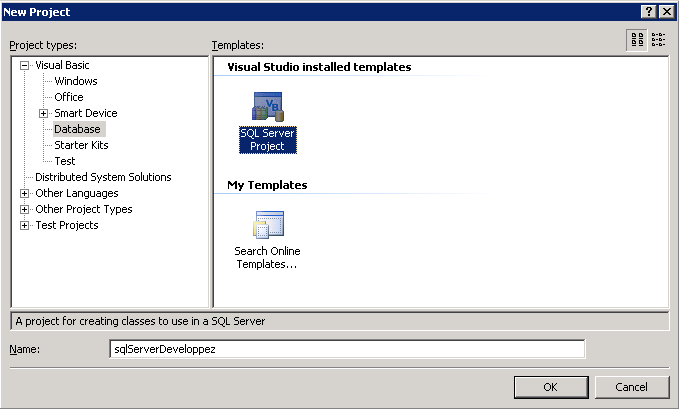Expand the Test Projects node
Image resolution: width=679 pixels, height=409 pixels.
point(25,225)
